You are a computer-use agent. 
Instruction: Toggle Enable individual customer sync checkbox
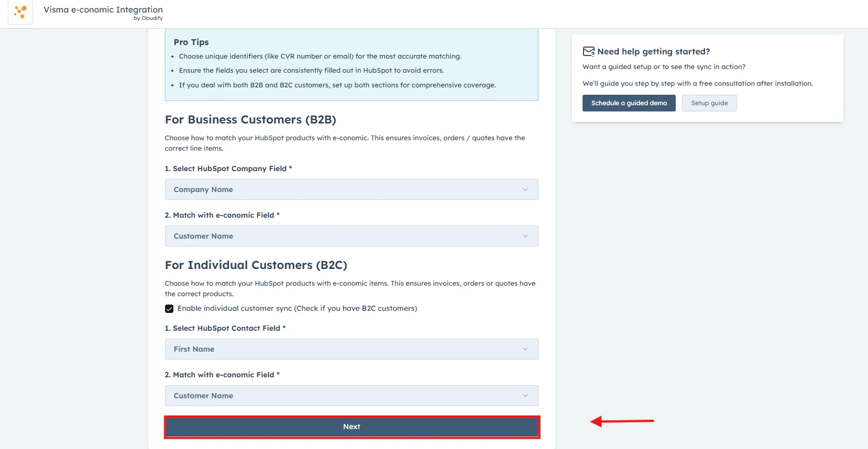point(169,309)
